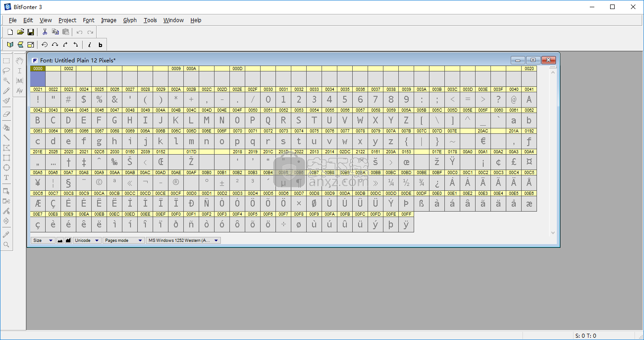Open the Edit menu
Screen dimensions: 644x340
28,20
